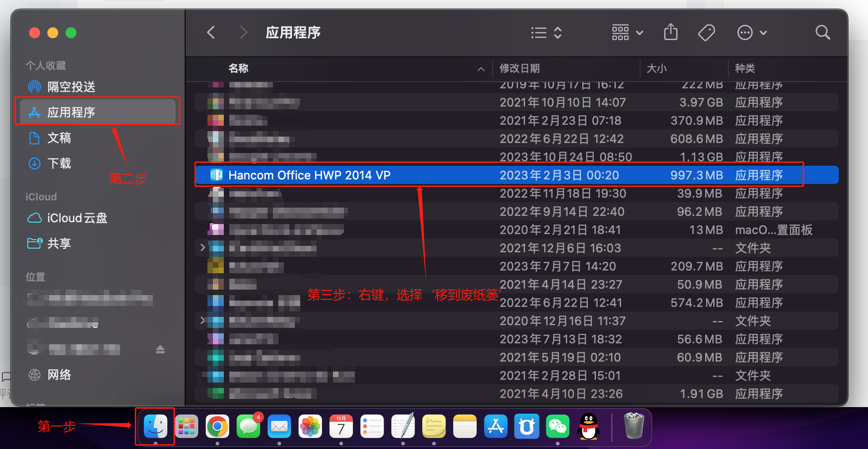Launch Google Chrome from the Dock
Screen dimensions: 868x449
point(217,427)
